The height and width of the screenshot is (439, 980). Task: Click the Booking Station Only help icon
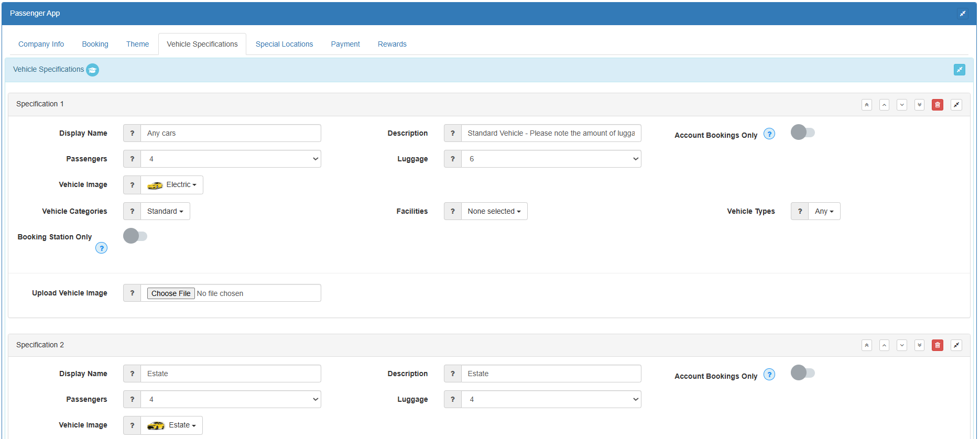click(x=101, y=248)
